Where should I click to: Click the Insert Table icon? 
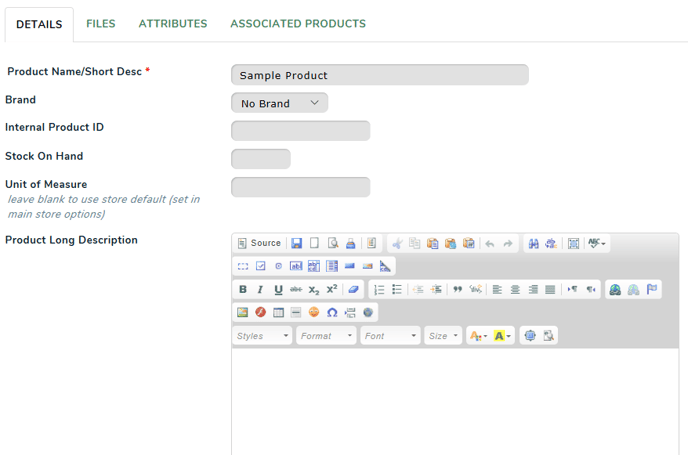[278, 312]
